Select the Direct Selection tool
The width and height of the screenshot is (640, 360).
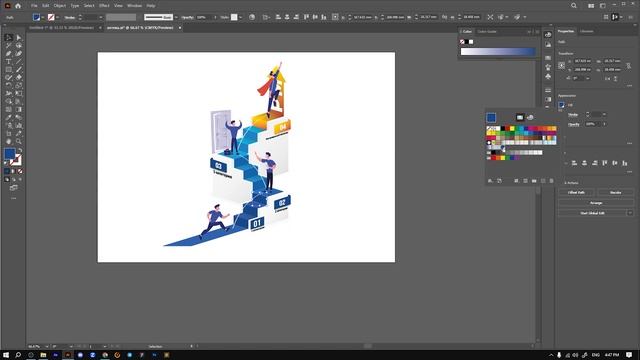click(x=19, y=38)
